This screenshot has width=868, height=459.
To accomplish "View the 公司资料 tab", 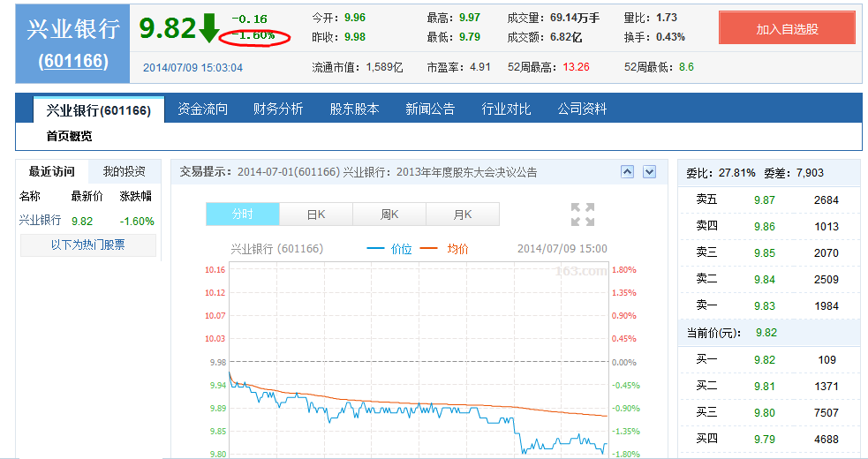I will tap(583, 109).
